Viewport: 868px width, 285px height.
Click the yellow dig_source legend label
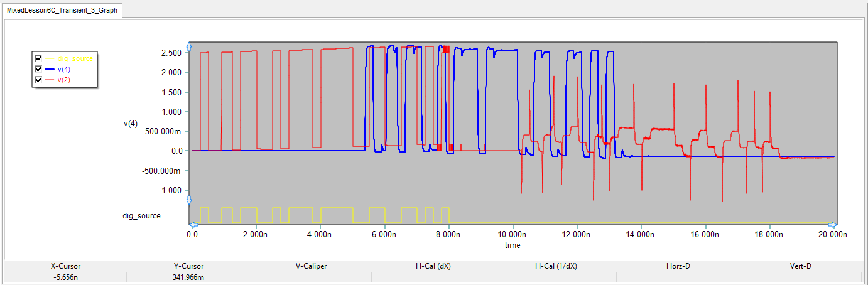[75, 58]
